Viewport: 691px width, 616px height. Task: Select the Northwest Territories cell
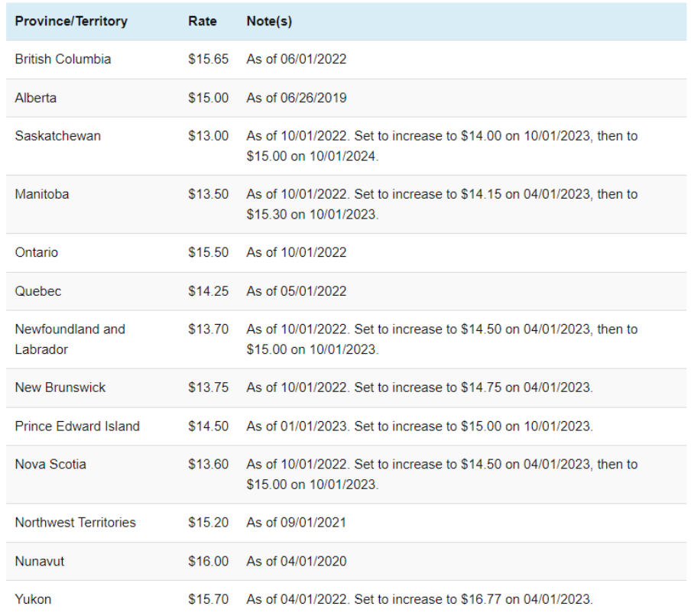[x=76, y=522]
